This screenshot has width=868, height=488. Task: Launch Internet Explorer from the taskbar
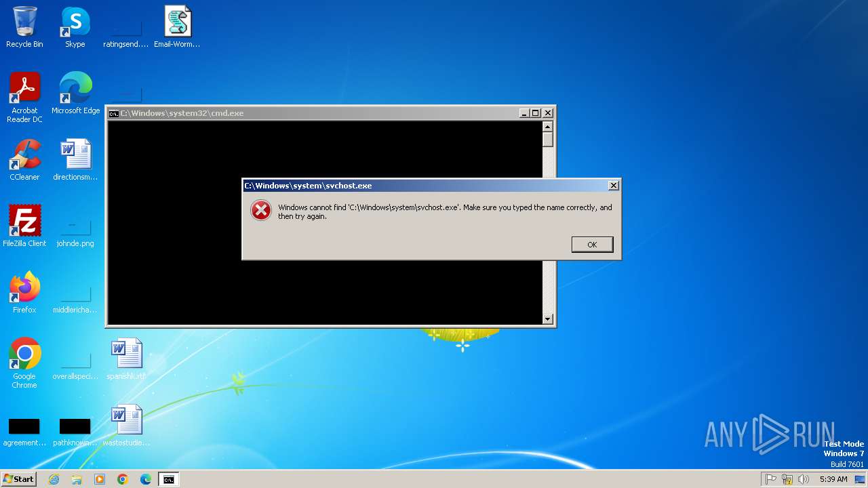(x=54, y=479)
